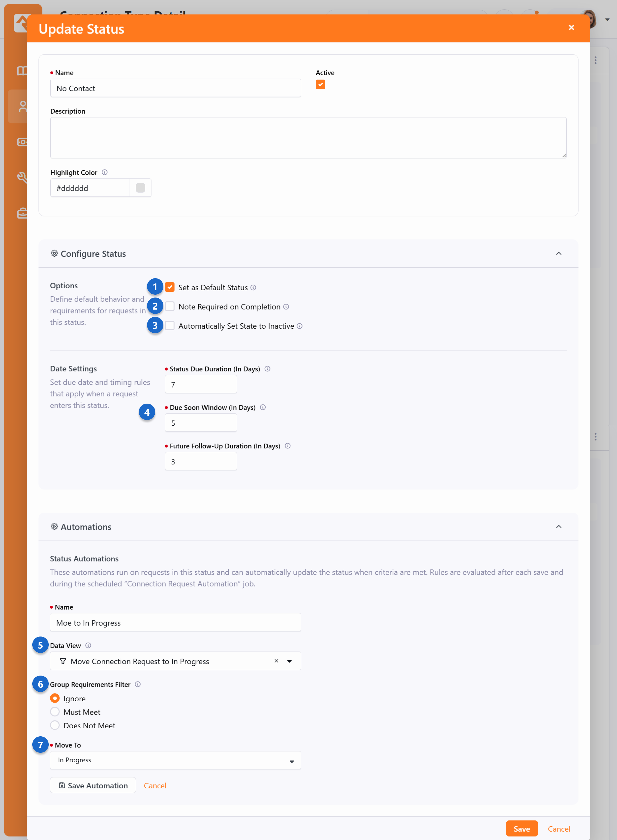617x840 pixels.
Task: Click info icon next to Data View label
Action: point(88,645)
